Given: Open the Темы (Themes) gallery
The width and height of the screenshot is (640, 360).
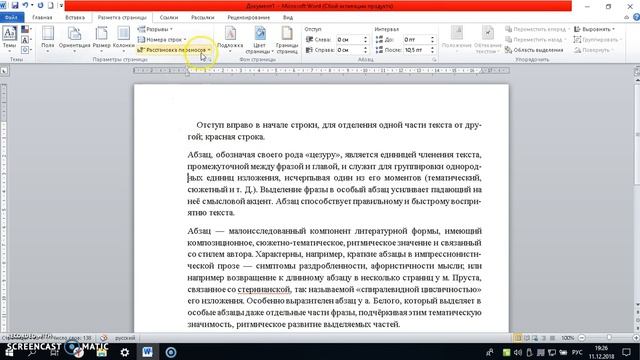Looking at the screenshot, I should click(x=9, y=38).
